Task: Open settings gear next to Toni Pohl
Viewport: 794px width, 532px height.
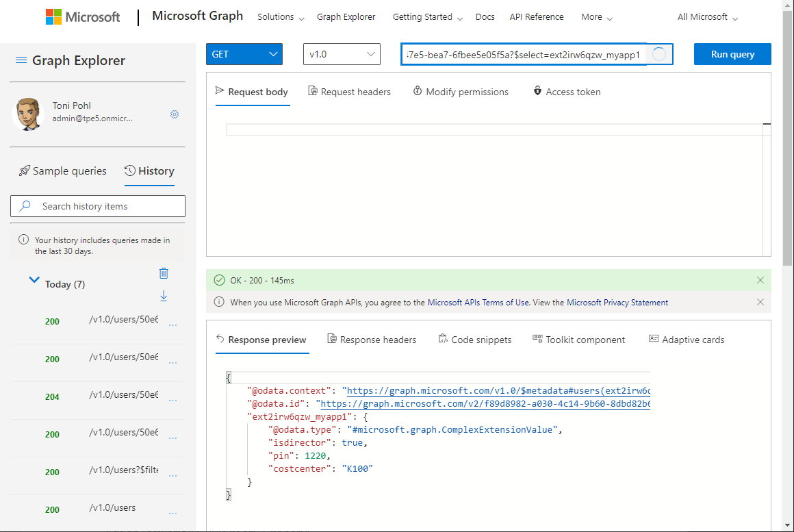Action: 175,114
